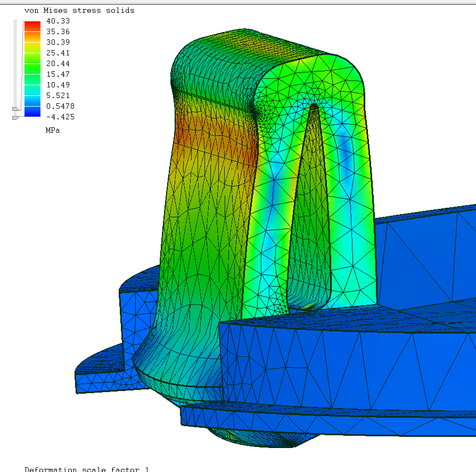
Task: Click the orange legend band below 35.36
Action: pyautogui.click(x=32, y=37)
